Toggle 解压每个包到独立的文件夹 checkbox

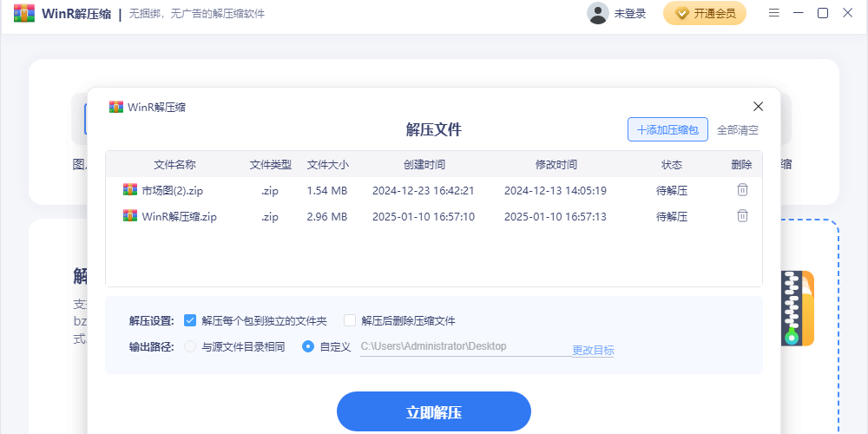(190, 320)
